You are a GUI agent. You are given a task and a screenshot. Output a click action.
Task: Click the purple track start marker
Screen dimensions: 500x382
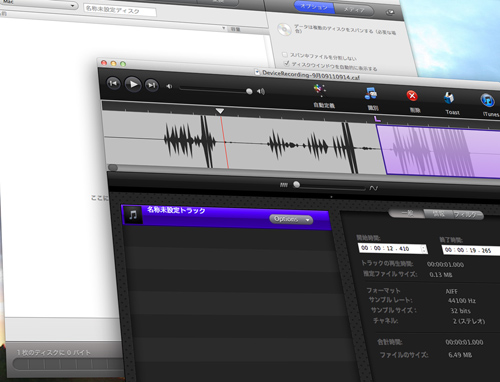(x=377, y=119)
